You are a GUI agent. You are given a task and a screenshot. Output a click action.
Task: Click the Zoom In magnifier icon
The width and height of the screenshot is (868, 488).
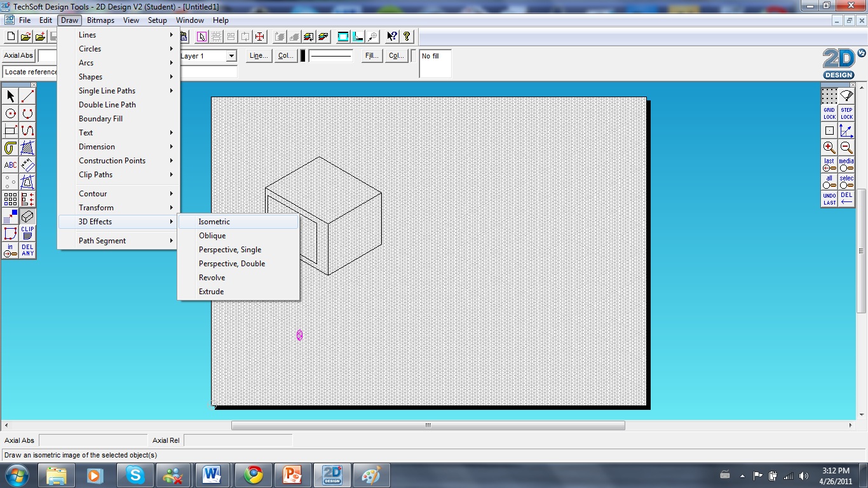point(830,147)
